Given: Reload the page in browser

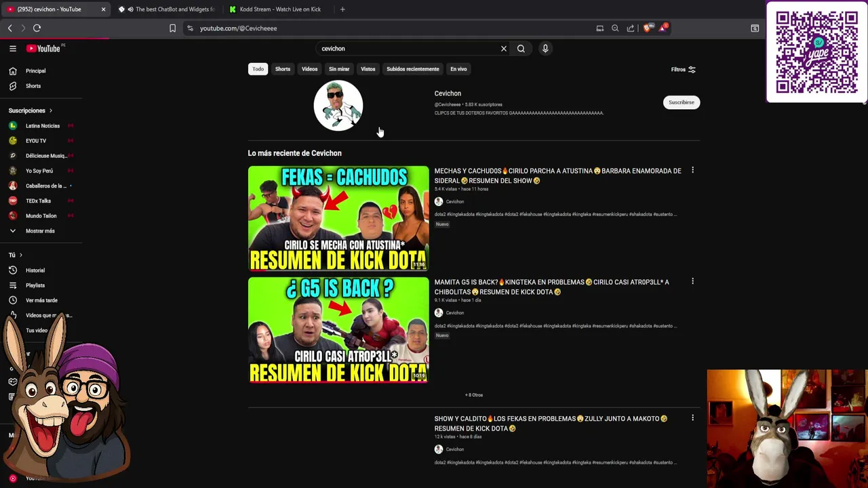Looking at the screenshot, I should pyautogui.click(x=37, y=28).
